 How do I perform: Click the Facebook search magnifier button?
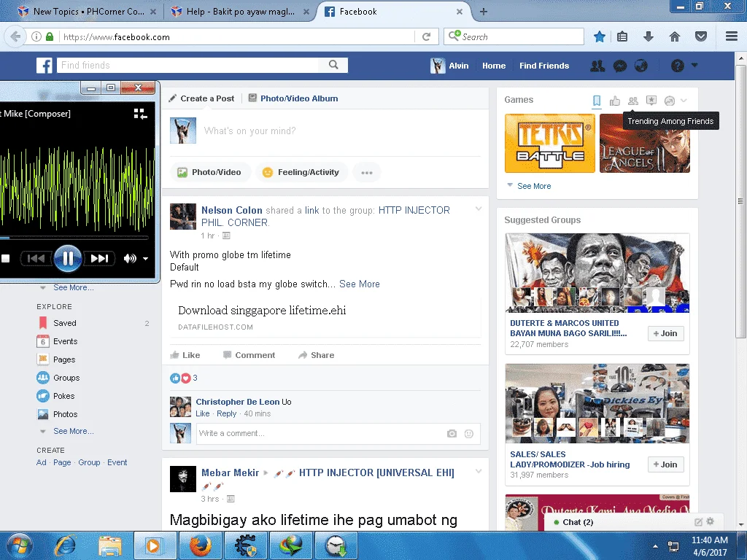[333, 65]
